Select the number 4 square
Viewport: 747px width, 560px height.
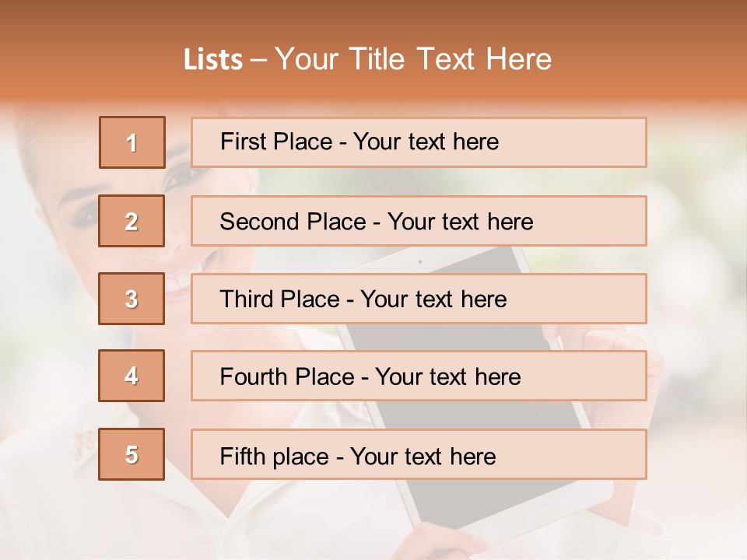pyautogui.click(x=132, y=376)
